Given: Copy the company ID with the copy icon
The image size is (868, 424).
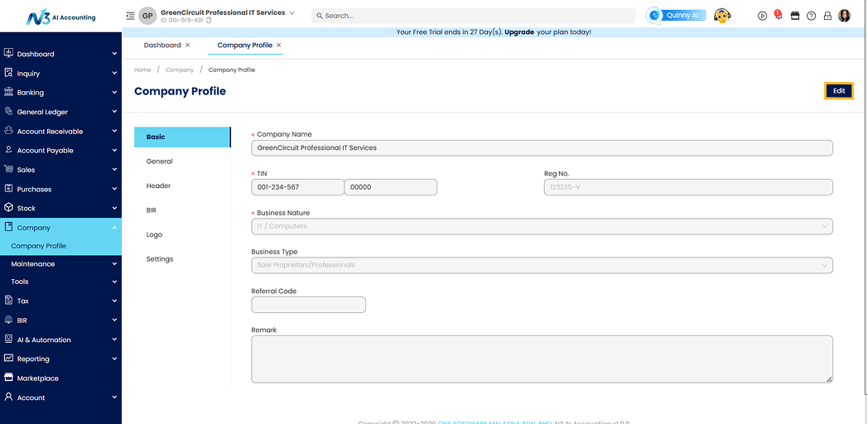Looking at the screenshot, I should (209, 21).
